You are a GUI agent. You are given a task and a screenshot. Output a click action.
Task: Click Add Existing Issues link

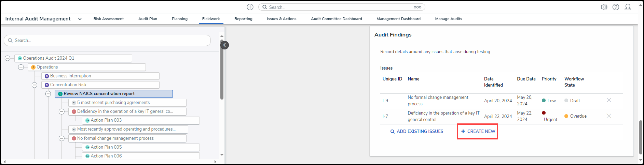[417, 131]
